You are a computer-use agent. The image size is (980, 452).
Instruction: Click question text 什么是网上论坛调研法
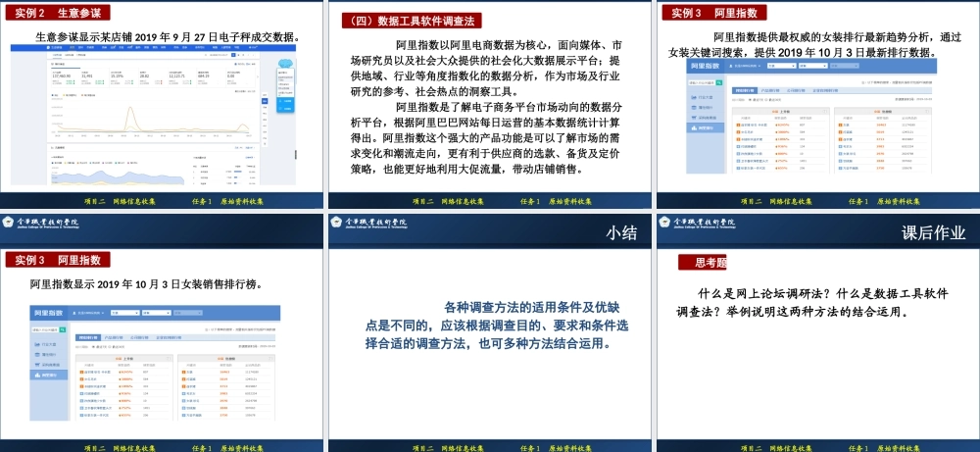[811, 303]
